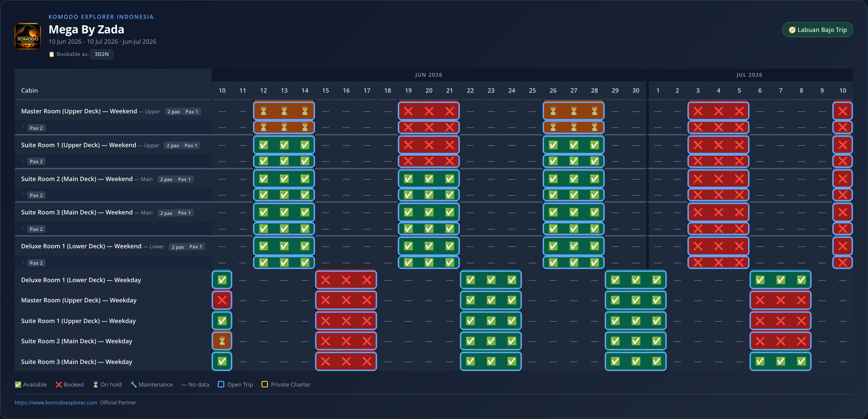Select the 3D2N bookable duration tag
Image resolution: width=868 pixels, height=419 pixels.
[x=101, y=54]
